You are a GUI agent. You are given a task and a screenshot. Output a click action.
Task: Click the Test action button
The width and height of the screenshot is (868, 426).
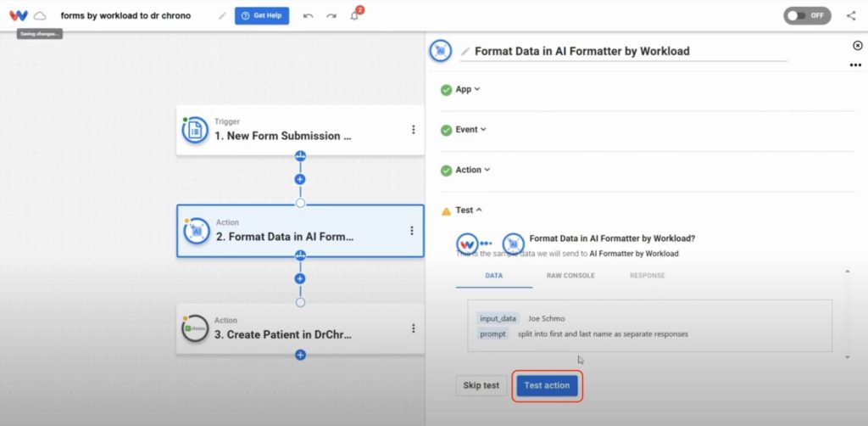click(547, 385)
